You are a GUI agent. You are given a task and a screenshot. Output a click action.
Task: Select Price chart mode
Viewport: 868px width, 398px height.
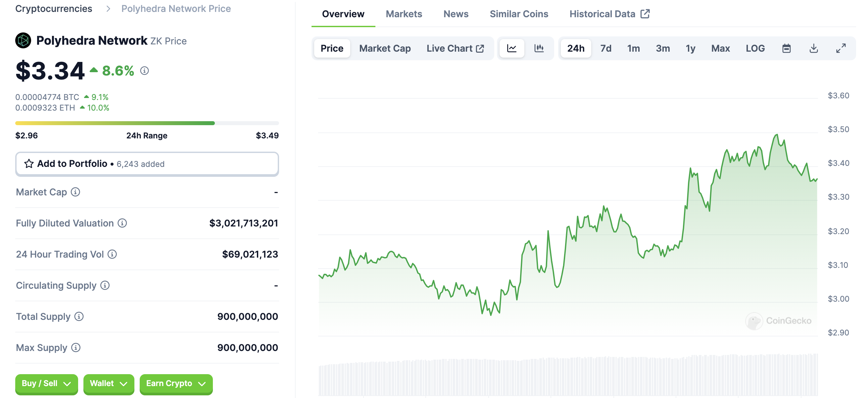(x=332, y=49)
